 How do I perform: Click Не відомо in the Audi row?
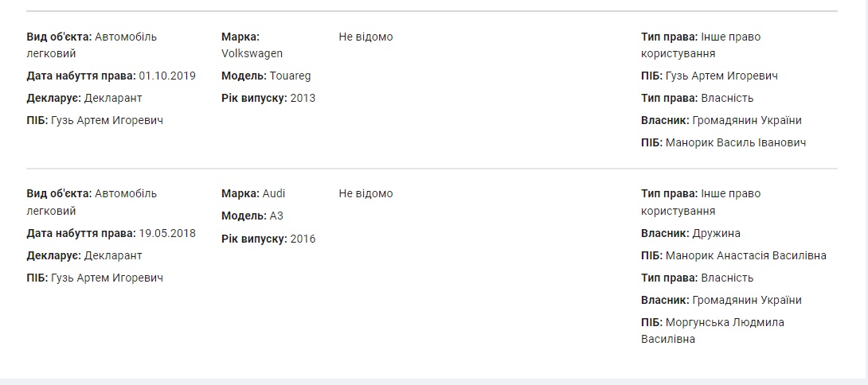(x=366, y=193)
